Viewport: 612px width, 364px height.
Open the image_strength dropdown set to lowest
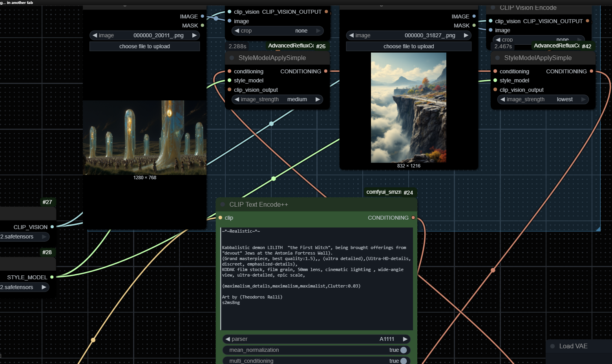click(543, 99)
